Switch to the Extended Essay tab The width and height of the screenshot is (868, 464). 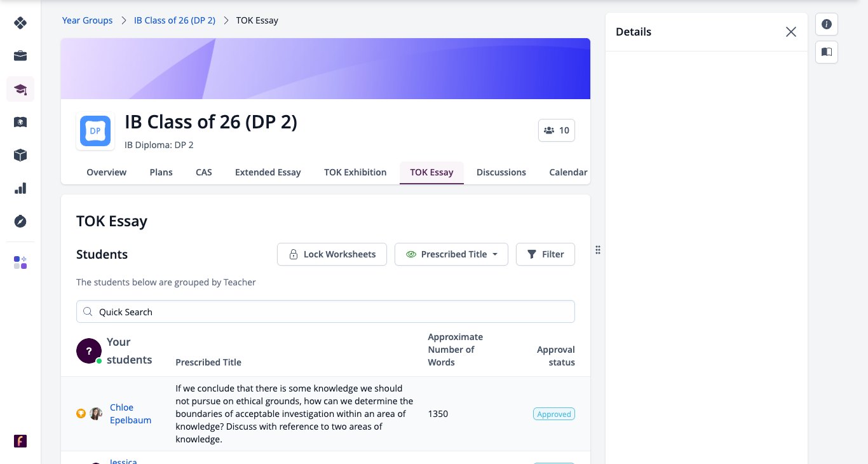tap(268, 172)
